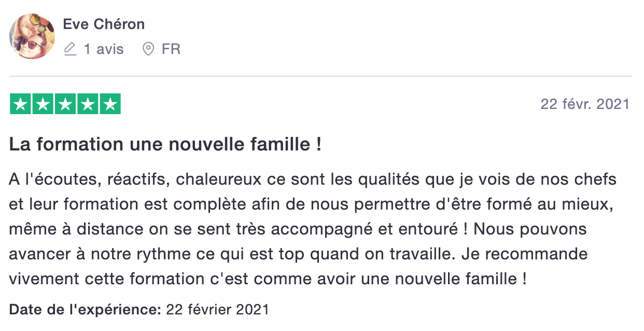The width and height of the screenshot is (644, 331).
Task: Click the fourth green rating star
Action: [x=88, y=104]
